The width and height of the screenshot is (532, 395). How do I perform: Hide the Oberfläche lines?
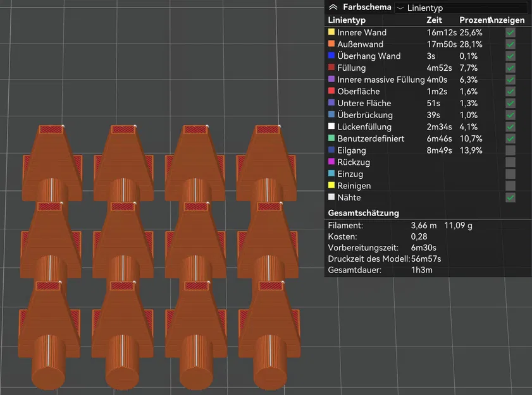(510, 92)
